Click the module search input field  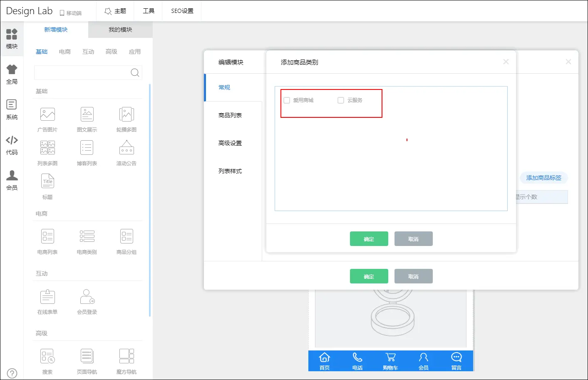[82, 73]
